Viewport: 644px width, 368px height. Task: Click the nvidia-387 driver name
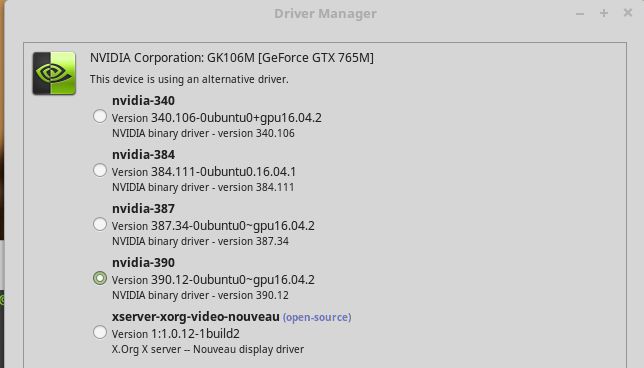[x=143, y=209]
